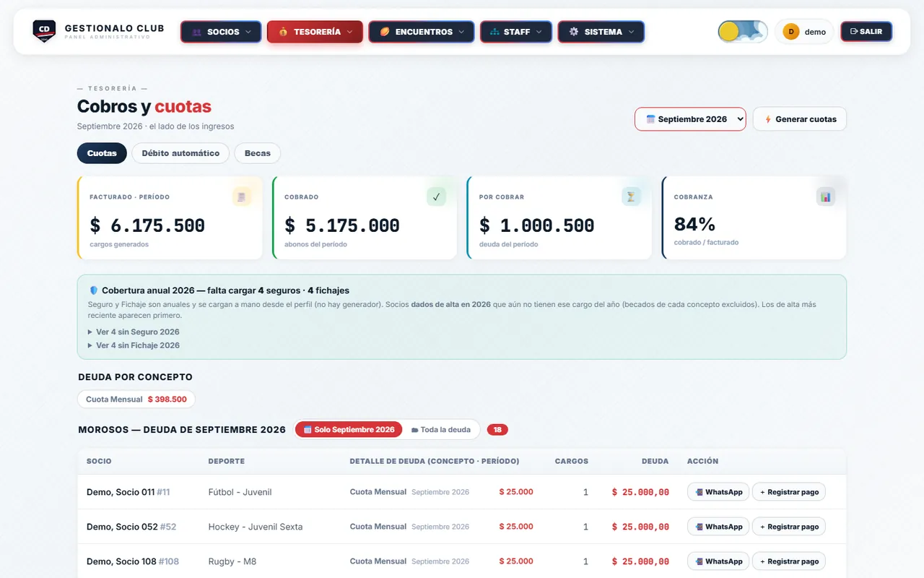Click the Salir logout button
924x578 pixels.
click(x=866, y=32)
